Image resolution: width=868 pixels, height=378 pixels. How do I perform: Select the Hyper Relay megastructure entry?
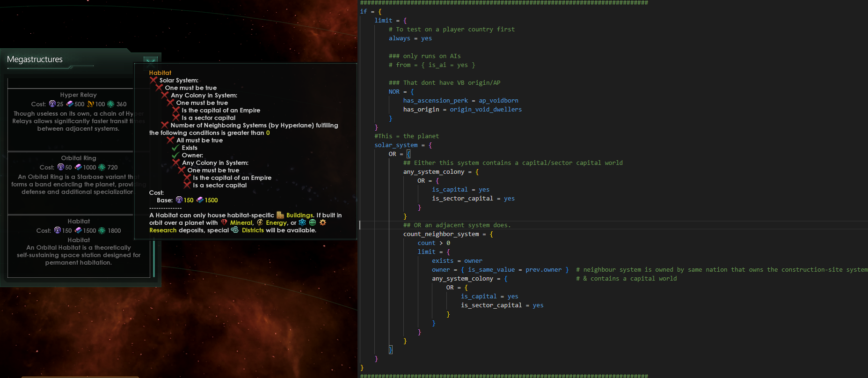point(79,119)
